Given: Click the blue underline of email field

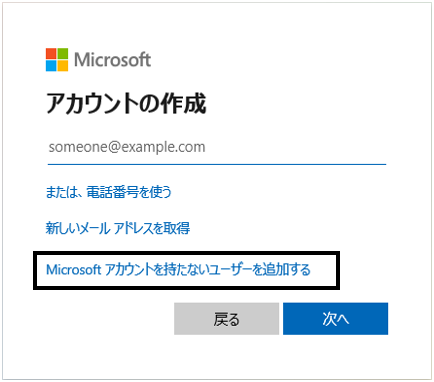Looking at the screenshot, I should point(217,164).
